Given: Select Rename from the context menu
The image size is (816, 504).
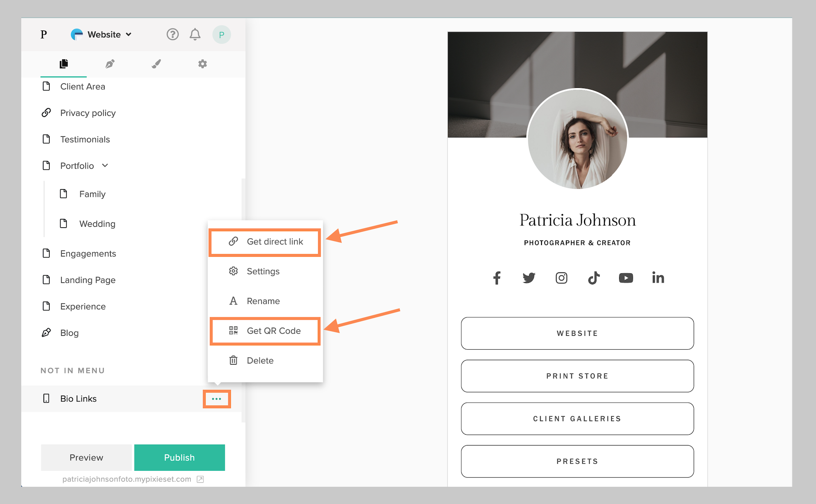Looking at the screenshot, I should click(x=263, y=301).
